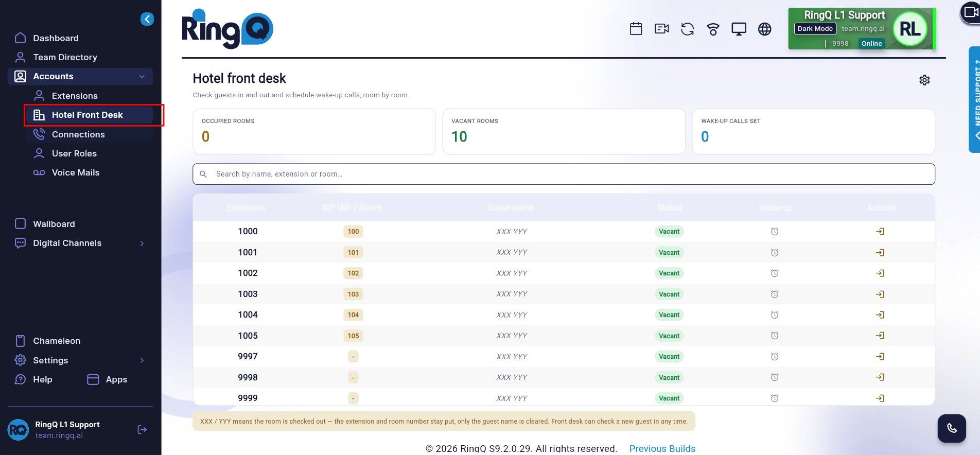Open Dashboard from sidebar
The image size is (980, 455).
[x=56, y=38]
